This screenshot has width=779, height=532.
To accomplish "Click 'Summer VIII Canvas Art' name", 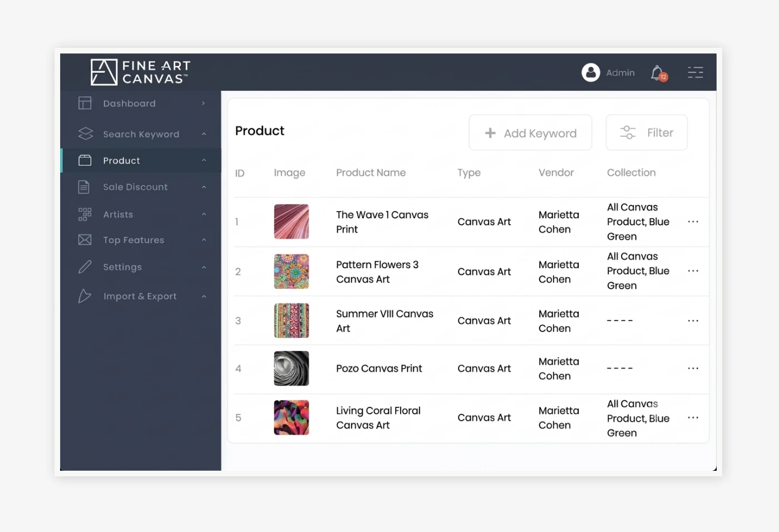I will (x=384, y=321).
